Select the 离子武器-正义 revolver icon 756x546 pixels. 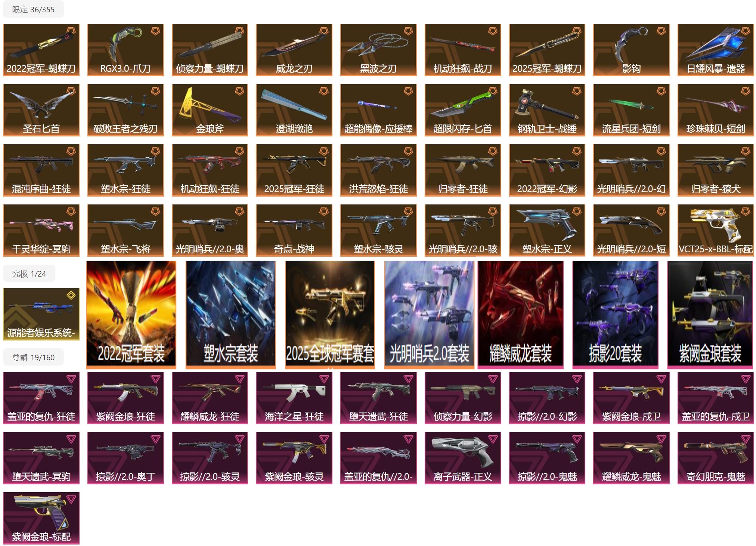pos(463,458)
